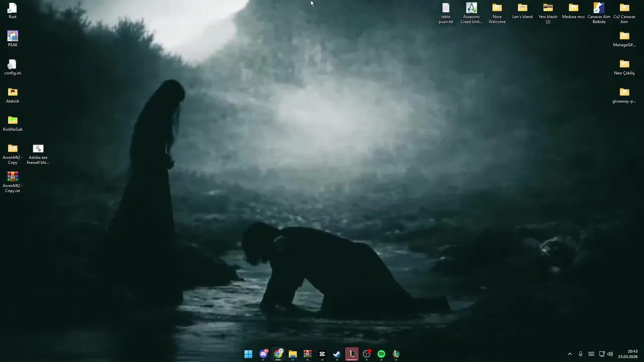
Task: Open File Explorer from the taskbar
Action: 293,354
